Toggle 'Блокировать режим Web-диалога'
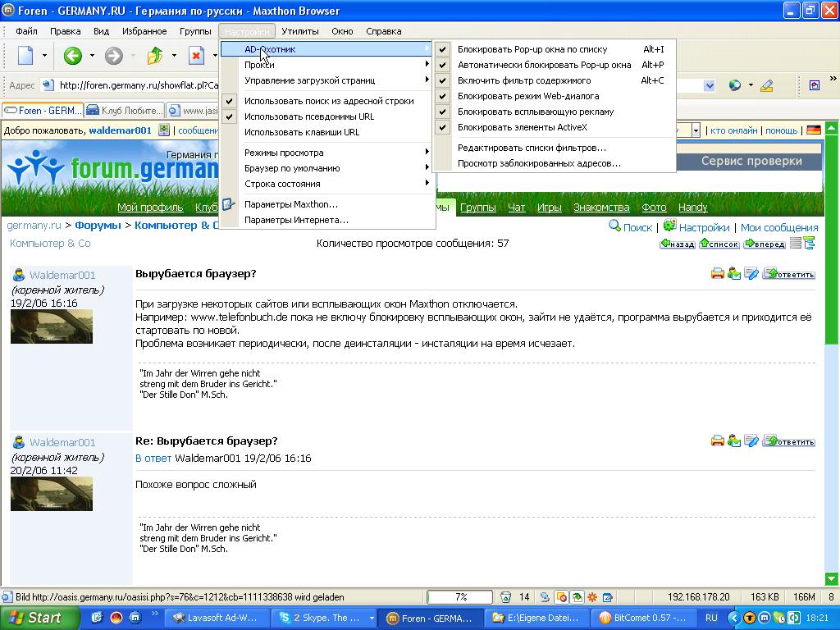The image size is (840, 630). (x=554, y=96)
